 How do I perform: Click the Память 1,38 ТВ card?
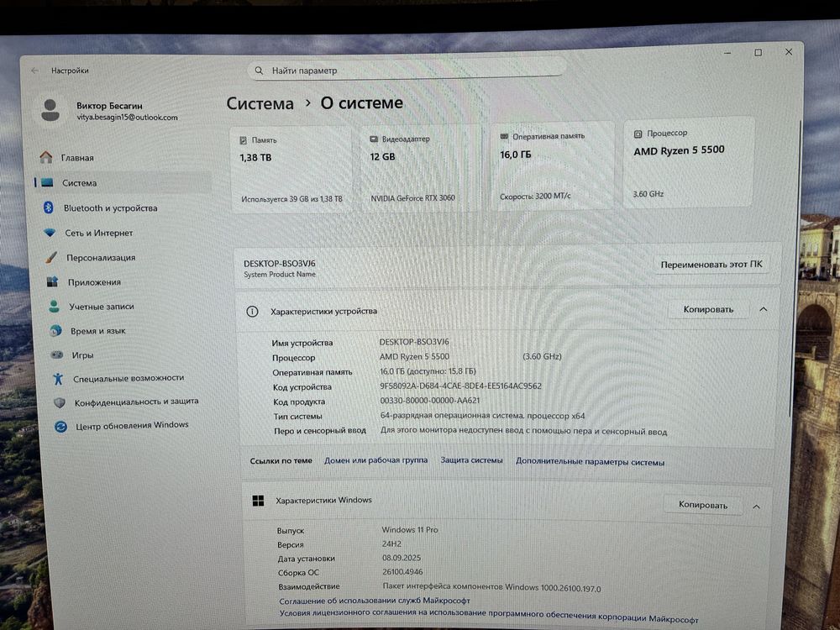pos(291,170)
